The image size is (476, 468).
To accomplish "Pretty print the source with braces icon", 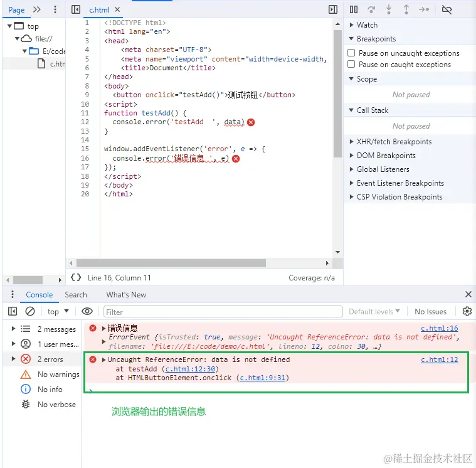I will (76, 277).
